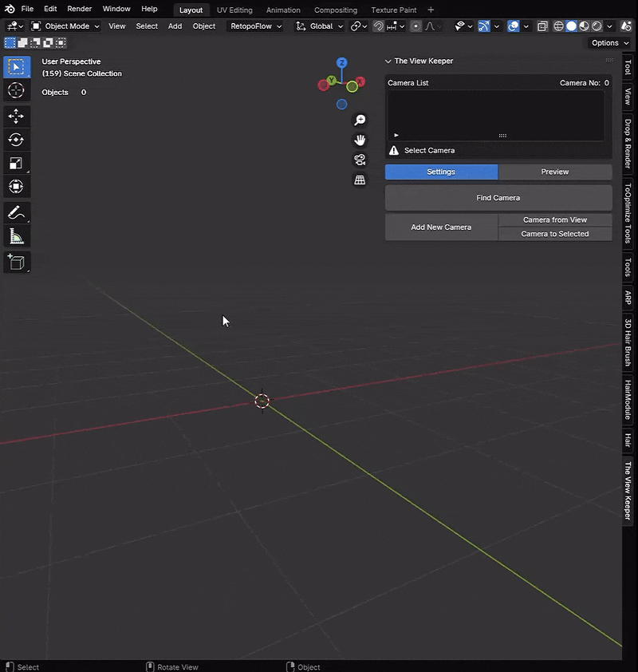Click Add New Camera
The width and height of the screenshot is (638, 672).
pos(442,227)
